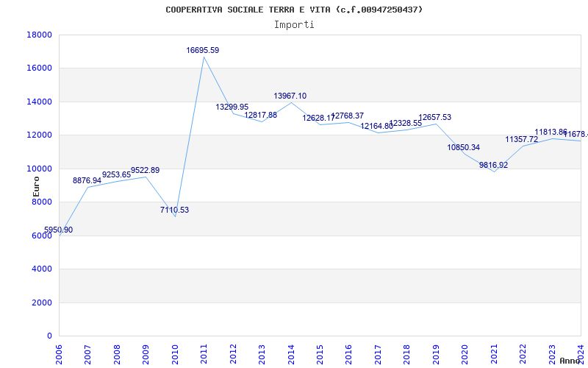Click the x-axis year label 2020

(x=465, y=354)
